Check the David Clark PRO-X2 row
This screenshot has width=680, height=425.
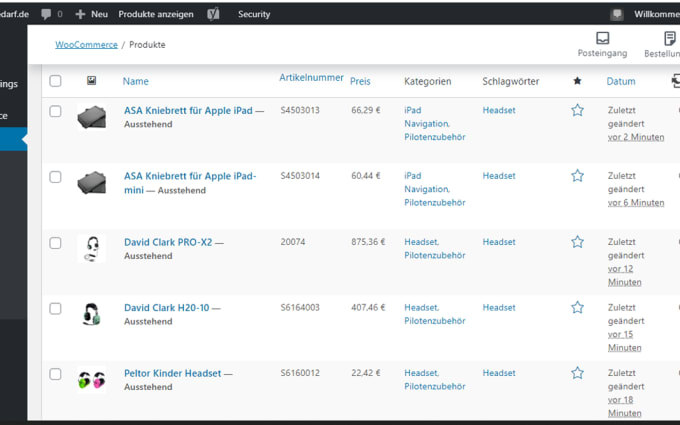coord(55,243)
